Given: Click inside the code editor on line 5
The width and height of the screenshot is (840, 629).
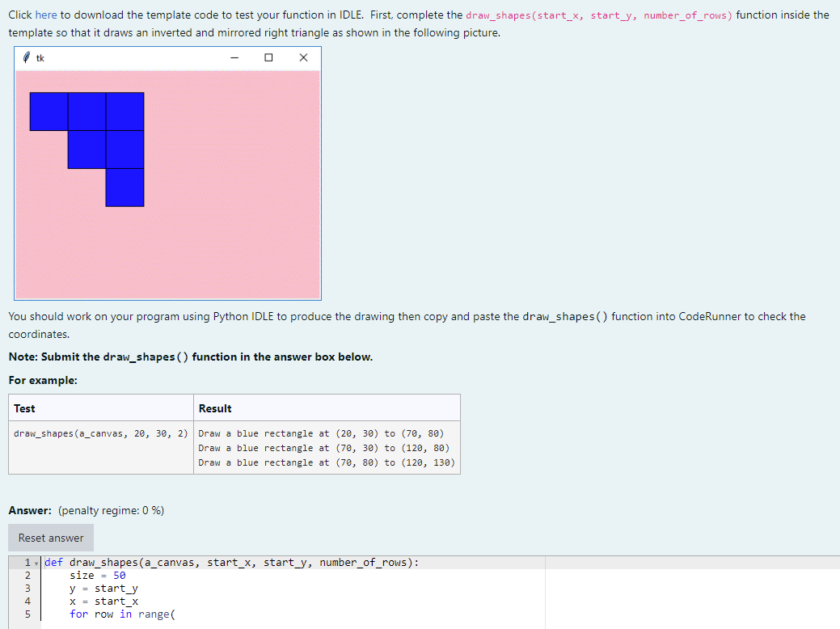Looking at the screenshot, I should click(121, 614).
